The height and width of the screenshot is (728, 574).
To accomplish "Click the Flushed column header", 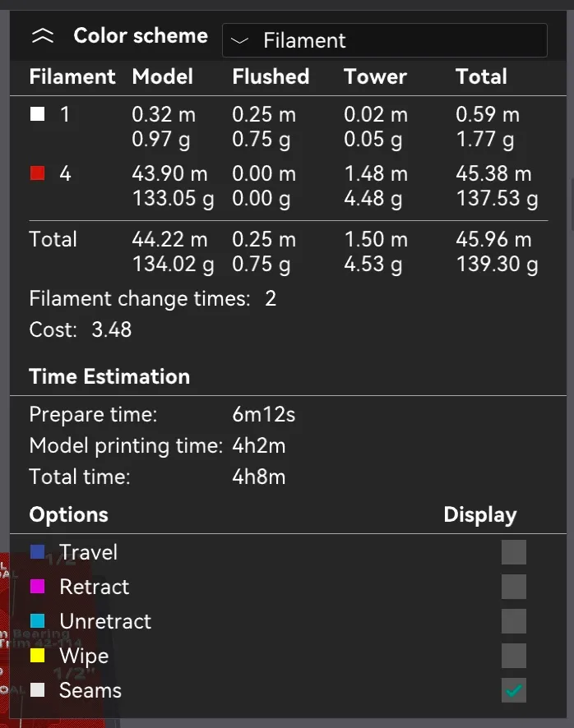I will point(271,77).
